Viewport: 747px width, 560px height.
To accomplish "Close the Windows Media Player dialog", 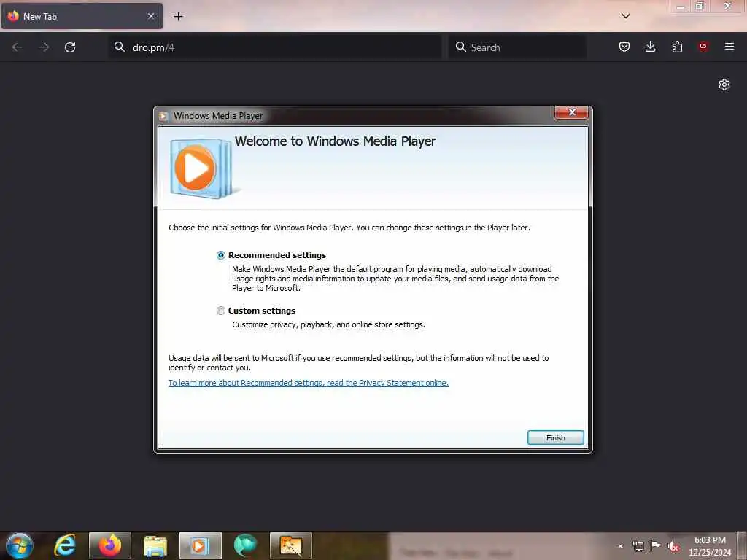I will click(572, 112).
